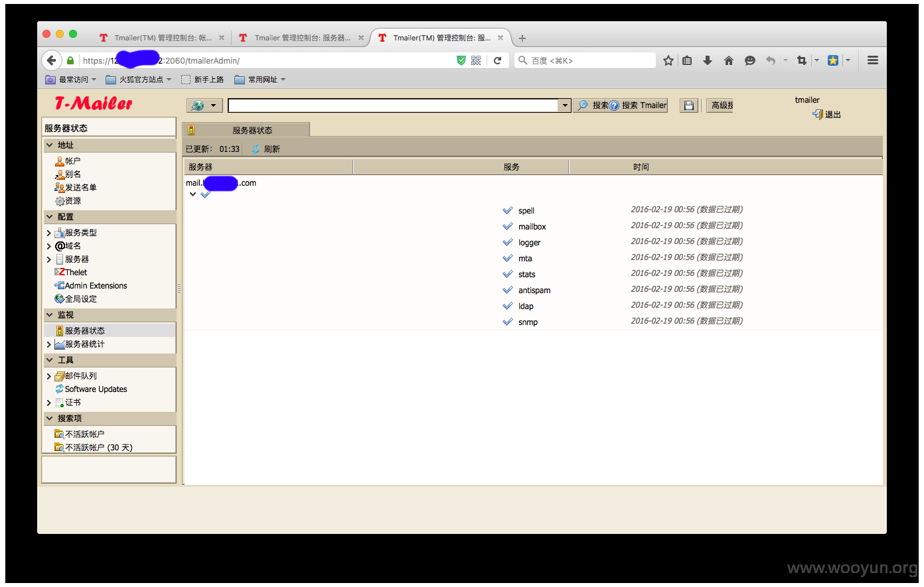Click the snmp service checkmark
This screenshot has height=587, width=924.
(x=508, y=322)
